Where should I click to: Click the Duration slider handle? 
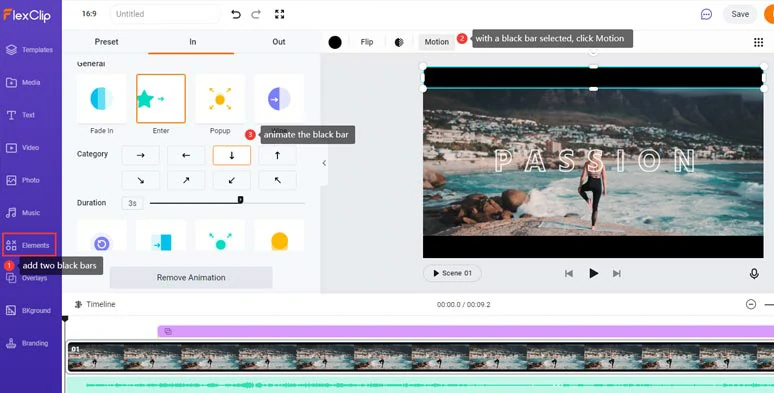coord(240,200)
